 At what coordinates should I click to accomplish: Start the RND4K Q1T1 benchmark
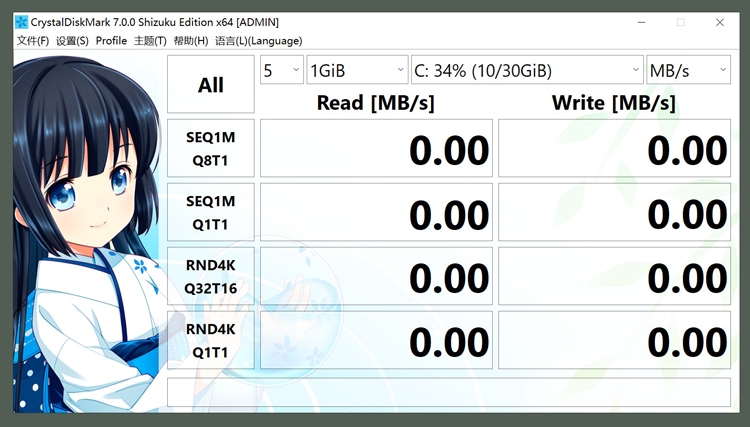(211, 340)
